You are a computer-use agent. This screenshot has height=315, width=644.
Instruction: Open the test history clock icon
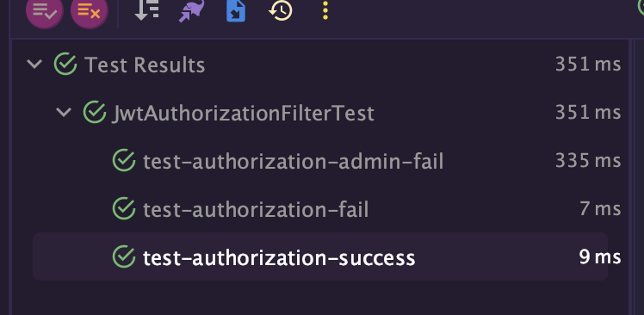click(x=281, y=11)
